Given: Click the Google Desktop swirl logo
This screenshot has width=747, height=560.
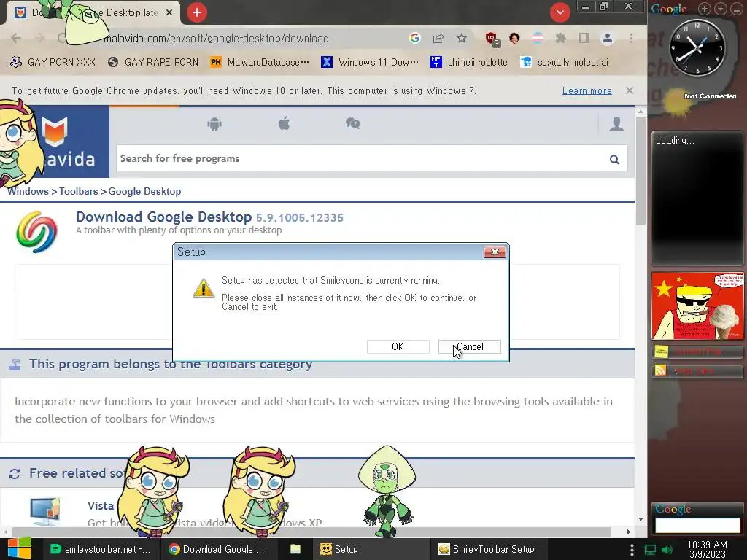Looking at the screenshot, I should point(36,232).
